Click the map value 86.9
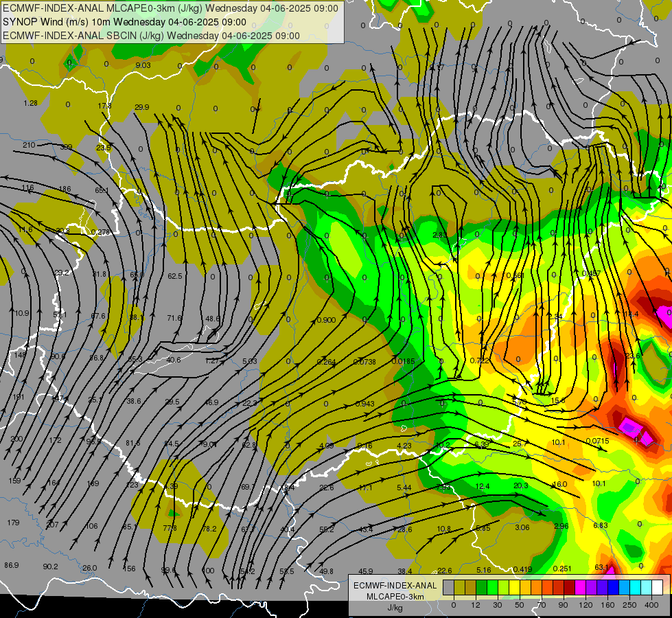This screenshot has width=672, height=618. 12,565
